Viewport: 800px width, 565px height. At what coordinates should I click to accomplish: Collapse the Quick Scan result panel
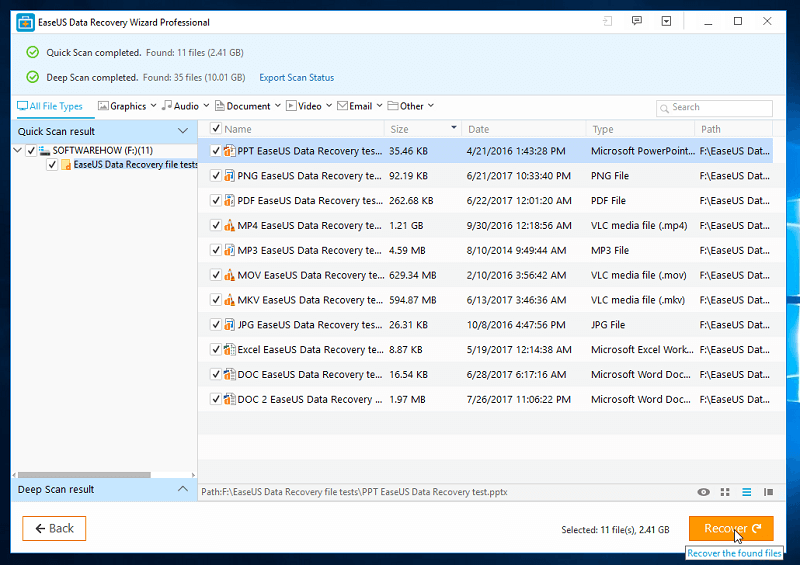coord(183,131)
